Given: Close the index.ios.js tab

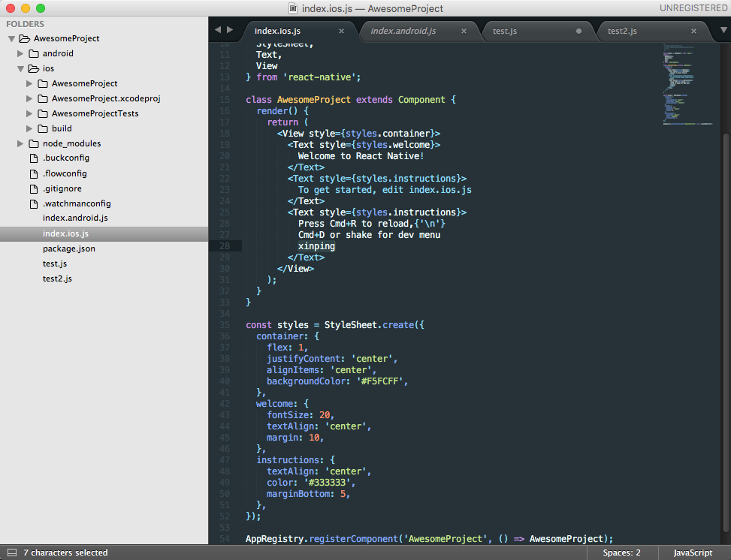Looking at the screenshot, I should pyautogui.click(x=342, y=32).
